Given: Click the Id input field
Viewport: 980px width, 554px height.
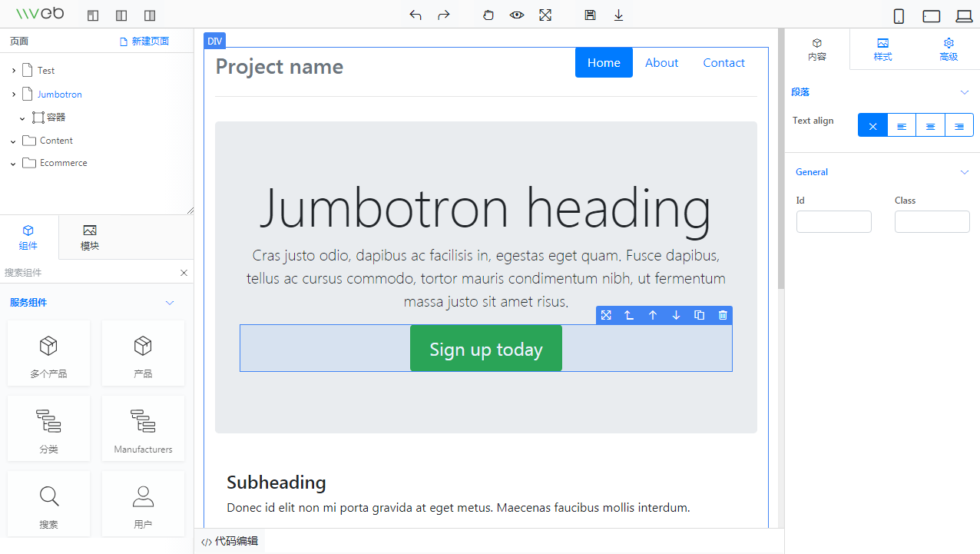Looking at the screenshot, I should [833, 221].
